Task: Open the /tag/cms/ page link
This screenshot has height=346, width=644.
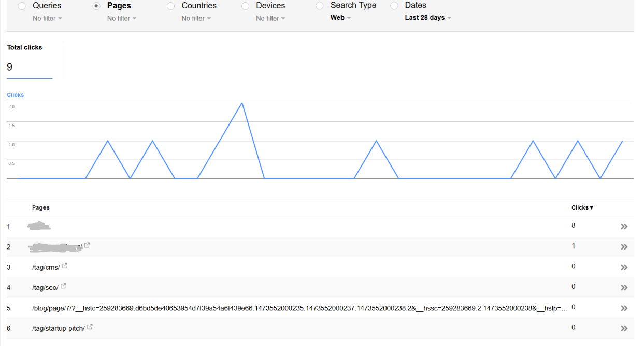Action: click(x=46, y=267)
